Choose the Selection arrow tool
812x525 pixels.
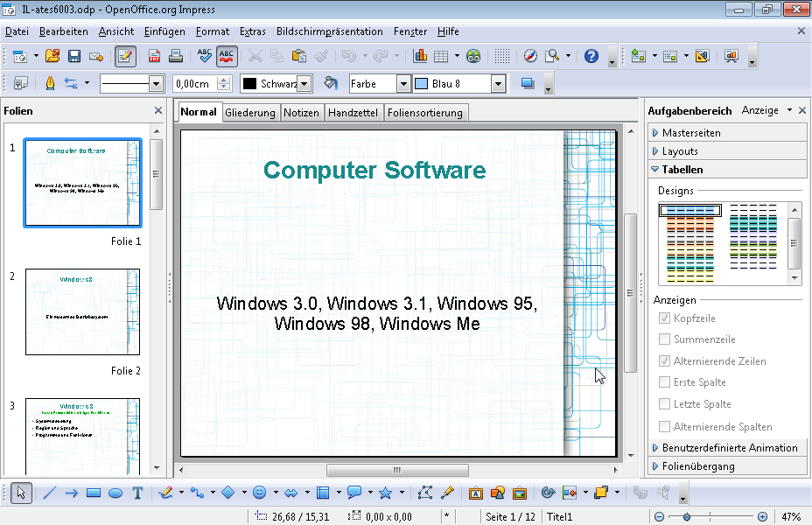(21, 493)
